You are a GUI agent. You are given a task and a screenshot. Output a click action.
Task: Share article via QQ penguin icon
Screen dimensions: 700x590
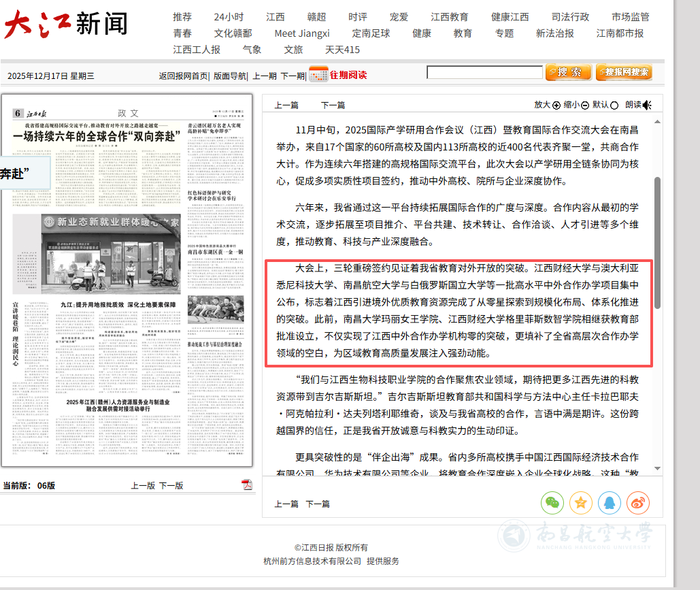(x=610, y=503)
